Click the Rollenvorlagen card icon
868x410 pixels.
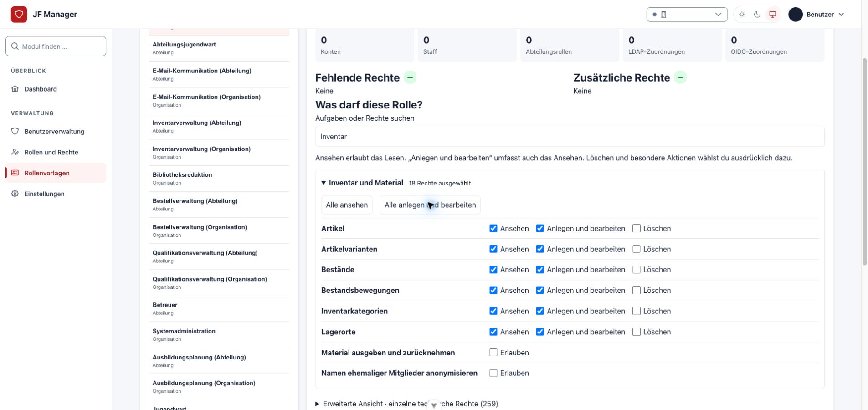(15, 173)
